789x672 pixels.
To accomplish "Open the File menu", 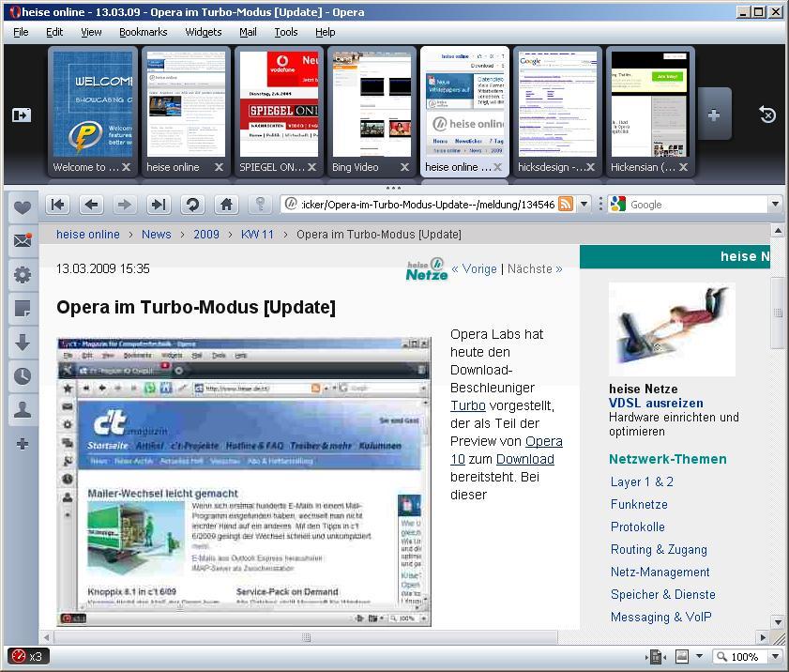I will click(21, 32).
